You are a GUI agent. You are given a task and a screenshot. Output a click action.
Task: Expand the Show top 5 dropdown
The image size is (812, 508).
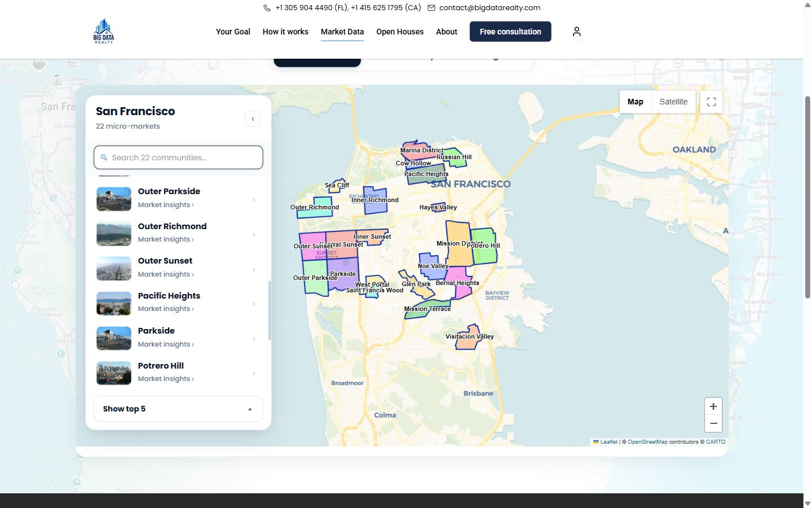tap(178, 409)
